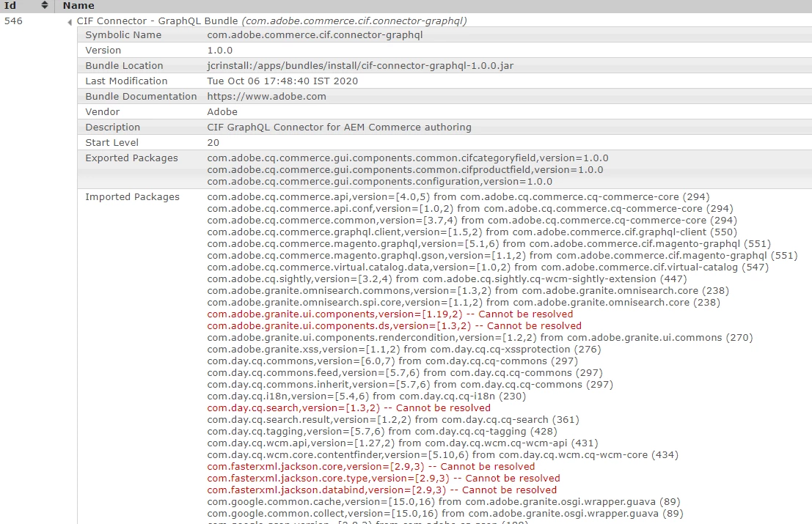
Task: Open virtual.catalog.data import line
Action: 488,267
